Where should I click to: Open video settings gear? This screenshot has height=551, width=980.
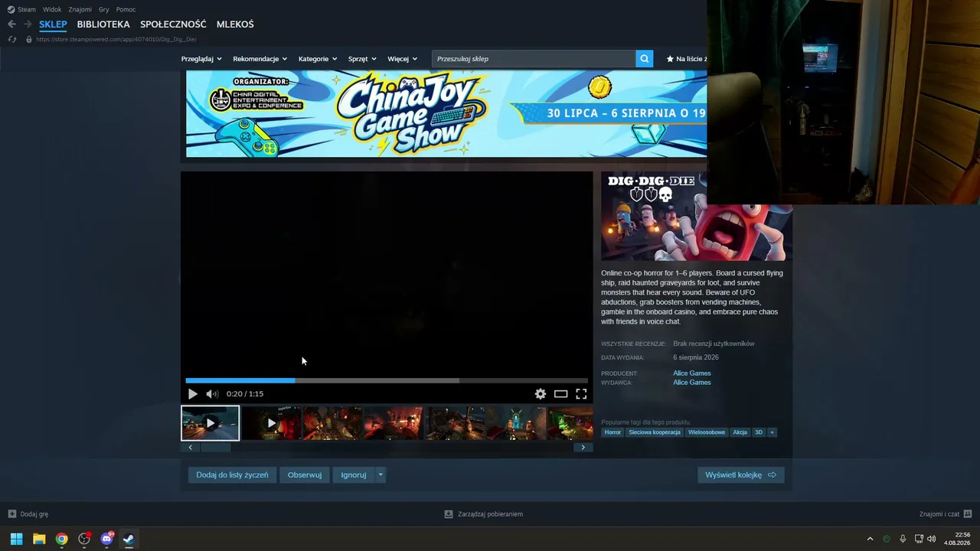click(541, 394)
